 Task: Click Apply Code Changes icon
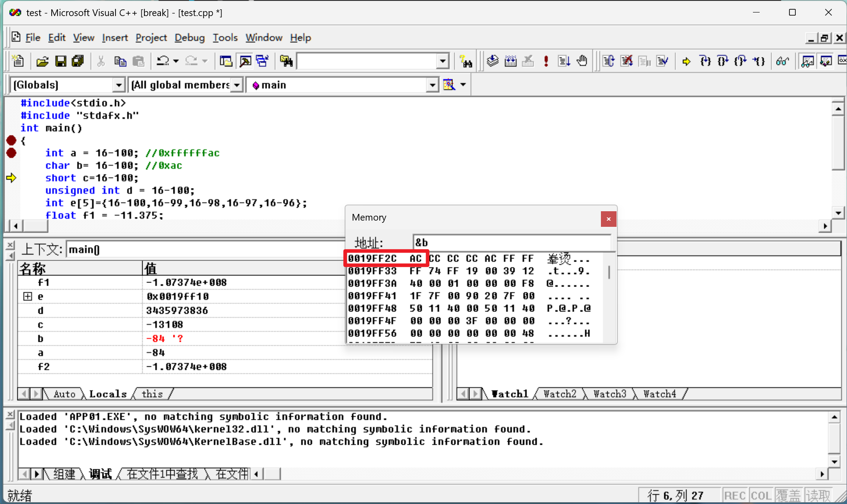click(662, 61)
